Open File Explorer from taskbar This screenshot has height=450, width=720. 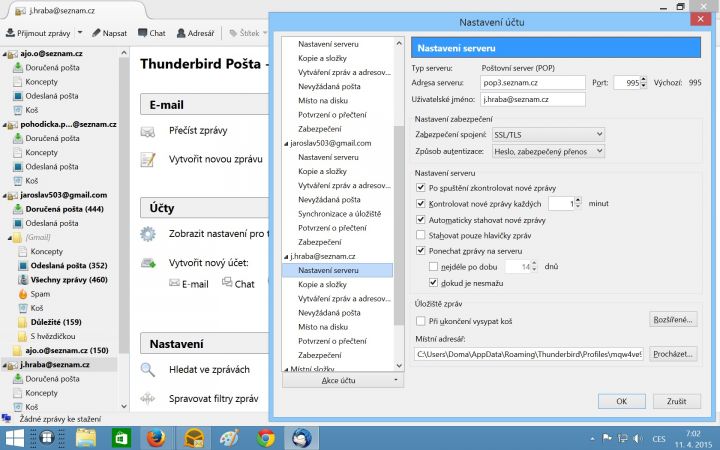[86, 438]
